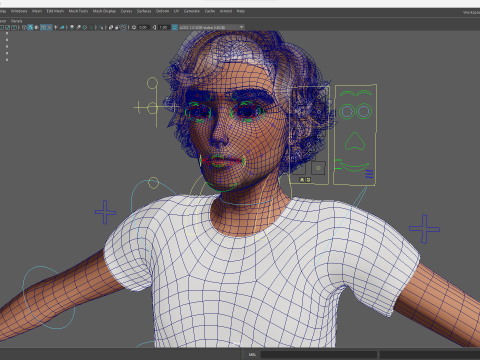Open the Edit Mesh menu
480x360 pixels.
(55, 11)
